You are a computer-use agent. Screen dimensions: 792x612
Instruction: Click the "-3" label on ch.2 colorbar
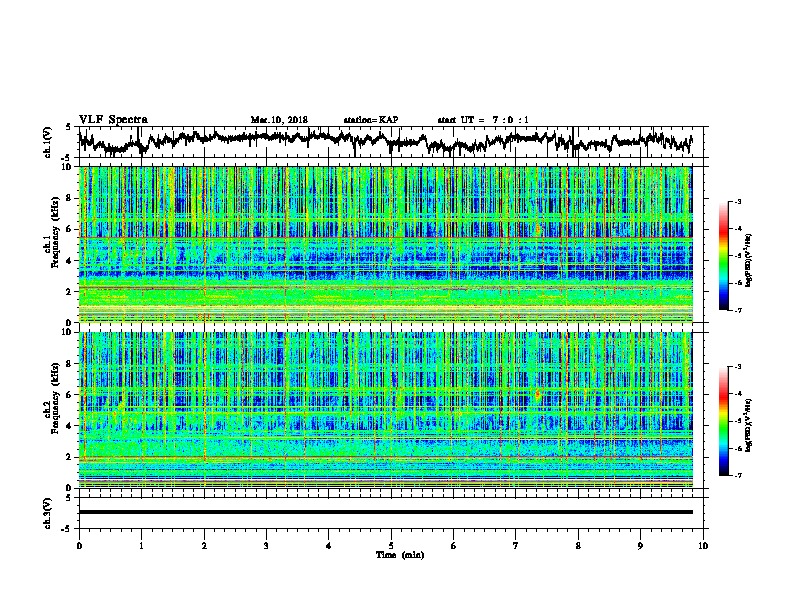738,367
